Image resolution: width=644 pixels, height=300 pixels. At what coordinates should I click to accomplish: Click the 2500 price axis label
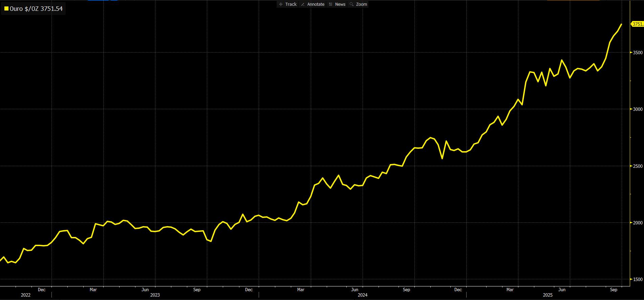pyautogui.click(x=638, y=166)
